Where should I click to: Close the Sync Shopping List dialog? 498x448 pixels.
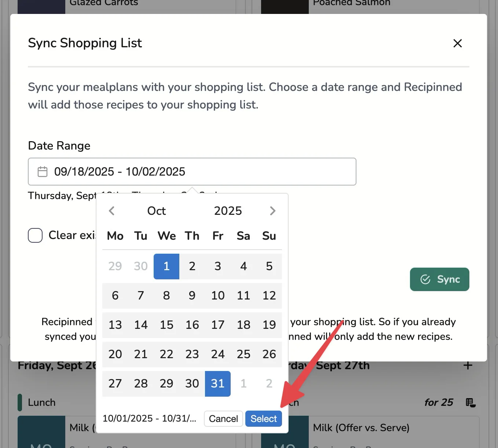pyautogui.click(x=457, y=43)
